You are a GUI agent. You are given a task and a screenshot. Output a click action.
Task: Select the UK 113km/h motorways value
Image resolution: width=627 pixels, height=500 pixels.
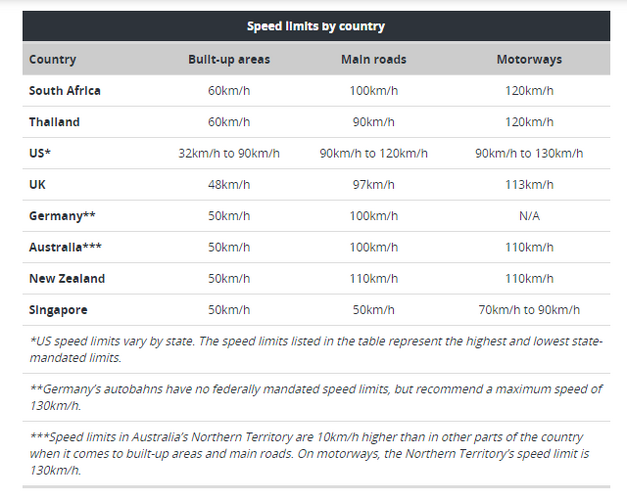[529, 184]
